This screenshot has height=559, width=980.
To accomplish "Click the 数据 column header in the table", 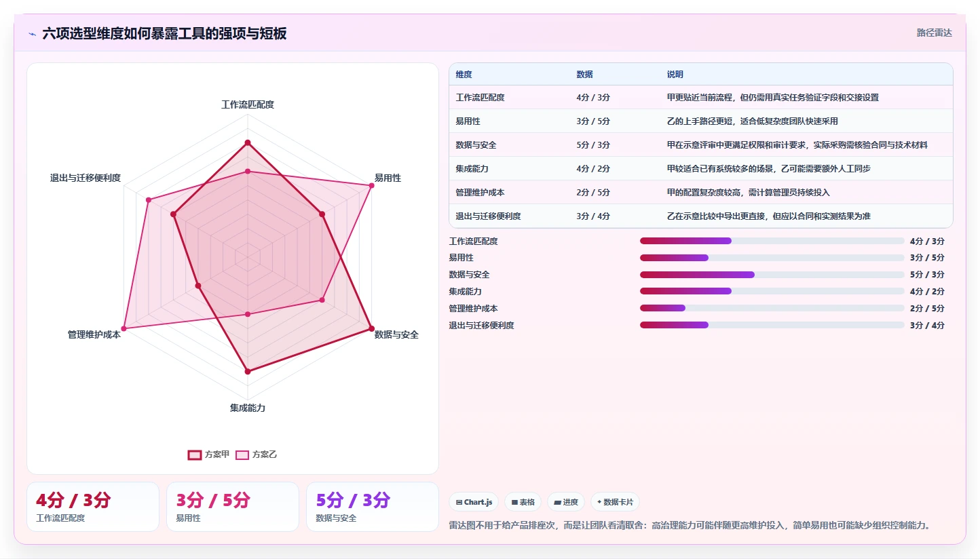I will (x=584, y=75).
